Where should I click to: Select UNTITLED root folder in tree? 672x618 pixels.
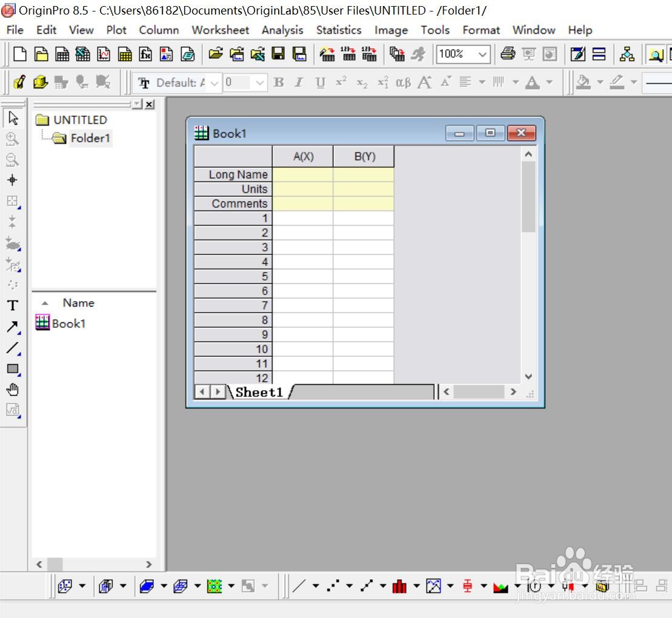click(80, 120)
